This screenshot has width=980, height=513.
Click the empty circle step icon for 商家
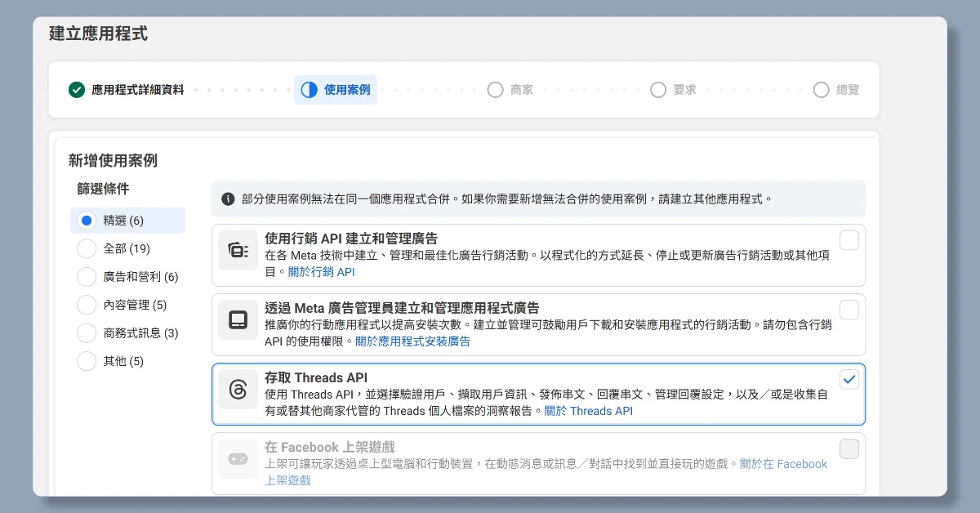point(495,90)
